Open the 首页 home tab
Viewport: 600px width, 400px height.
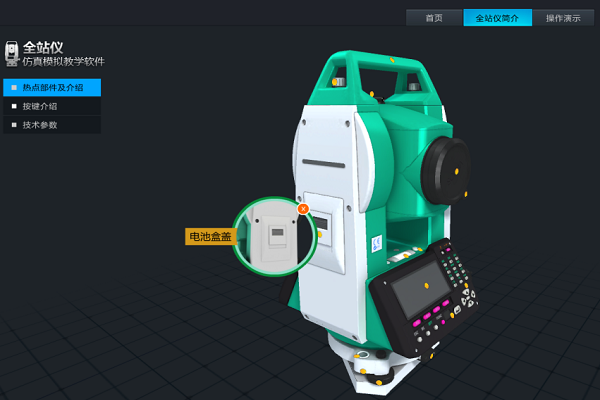[434, 18]
